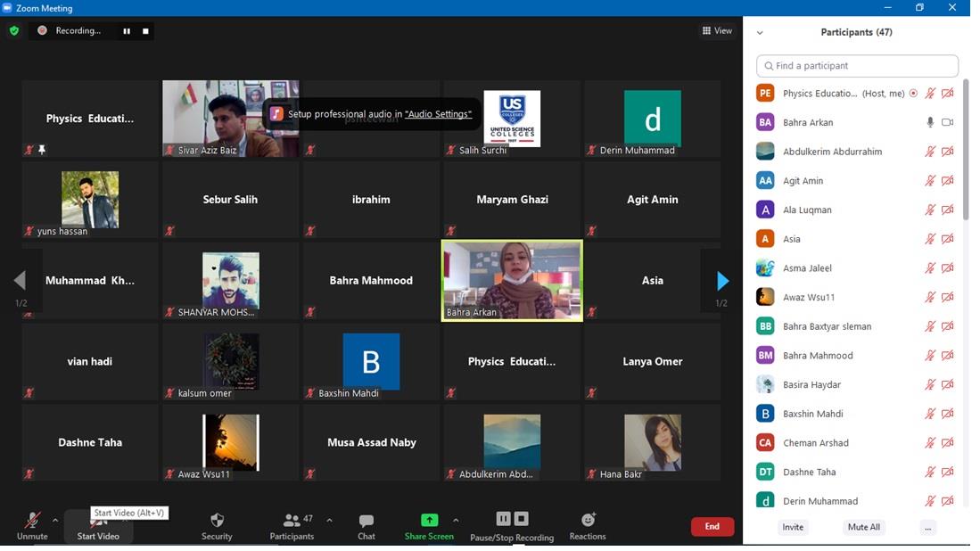
Task: Click the green Share Screen icon
Action: tap(429, 521)
